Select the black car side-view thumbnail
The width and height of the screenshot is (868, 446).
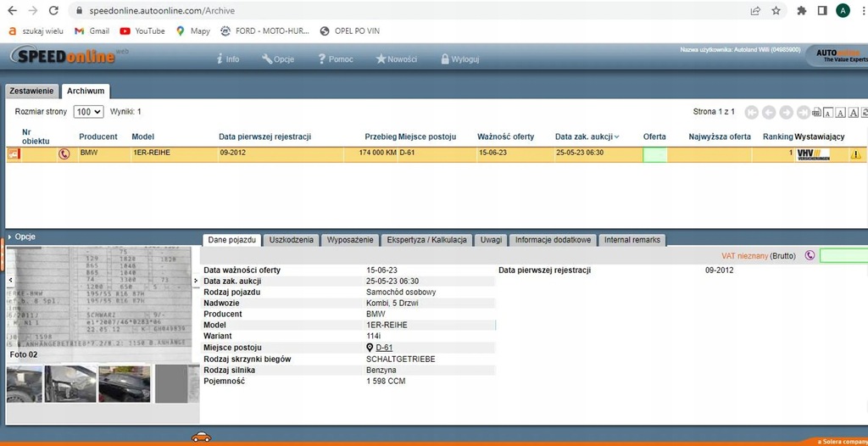125,383
